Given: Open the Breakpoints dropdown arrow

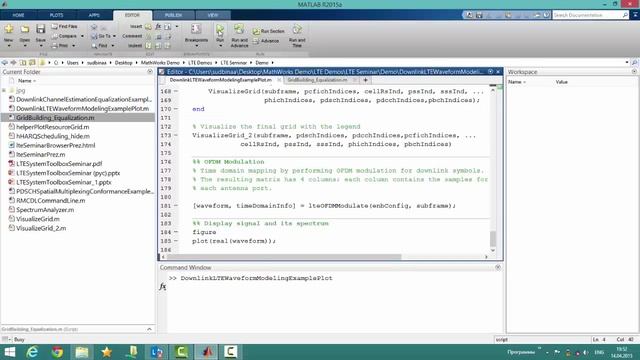Looking at the screenshot, I should coord(196,46).
